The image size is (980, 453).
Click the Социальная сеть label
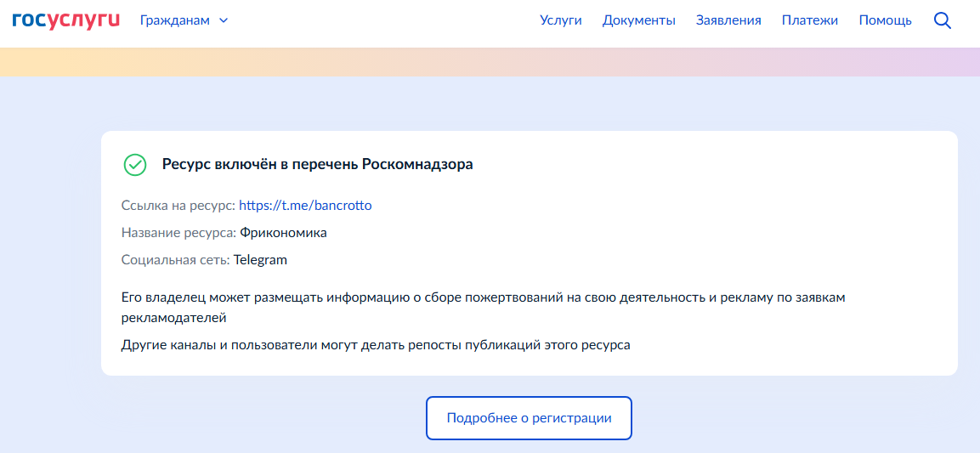175,259
